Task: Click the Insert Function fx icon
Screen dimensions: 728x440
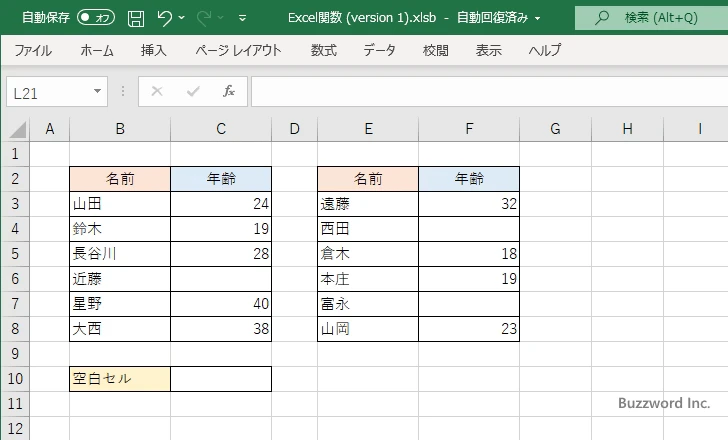Action: click(229, 91)
